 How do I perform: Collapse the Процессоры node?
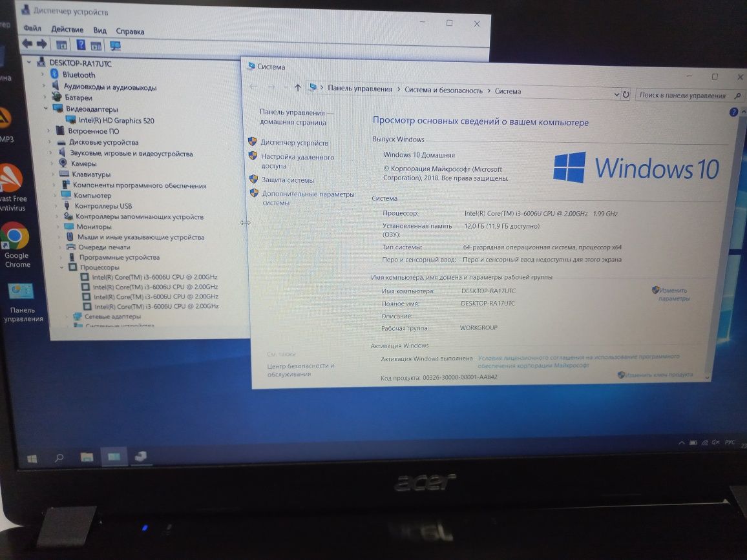pos(61,267)
